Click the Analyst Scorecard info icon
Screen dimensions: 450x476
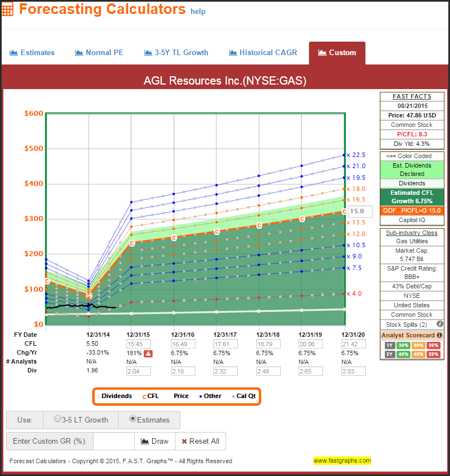pyautogui.click(x=439, y=335)
